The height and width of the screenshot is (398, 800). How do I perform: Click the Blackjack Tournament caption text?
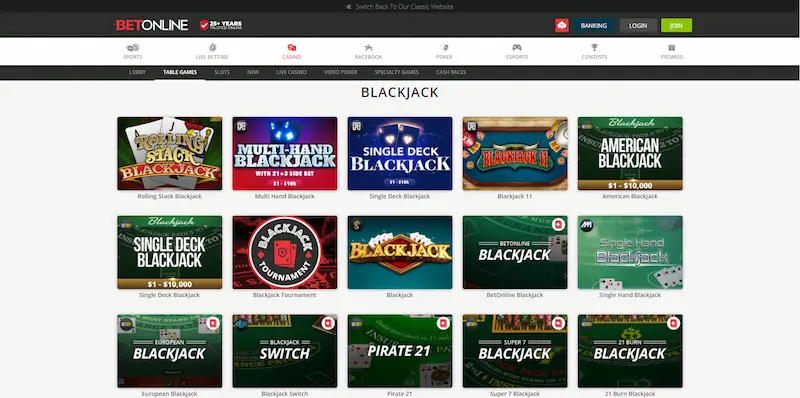click(285, 295)
